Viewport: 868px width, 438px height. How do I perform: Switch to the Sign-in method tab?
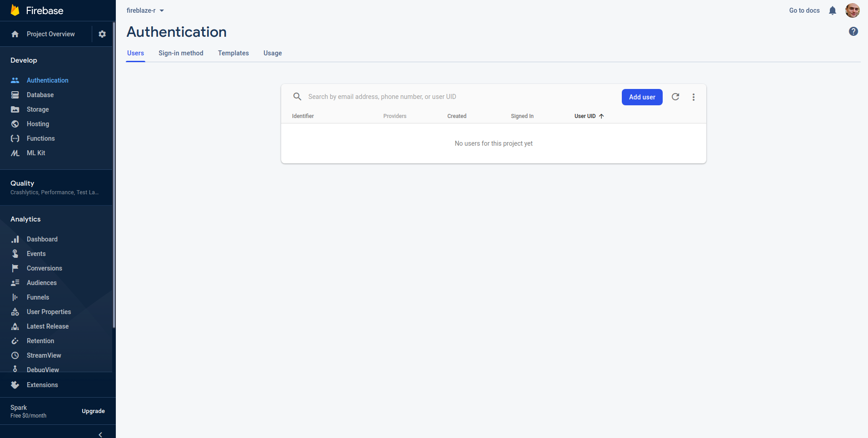point(181,53)
